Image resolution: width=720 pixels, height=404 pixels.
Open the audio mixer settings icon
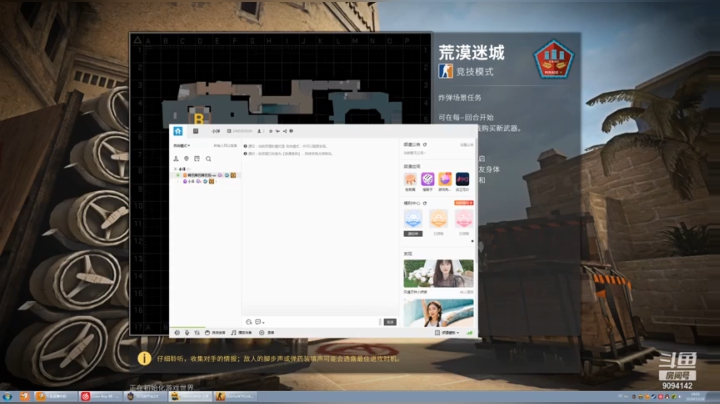[x=197, y=332]
